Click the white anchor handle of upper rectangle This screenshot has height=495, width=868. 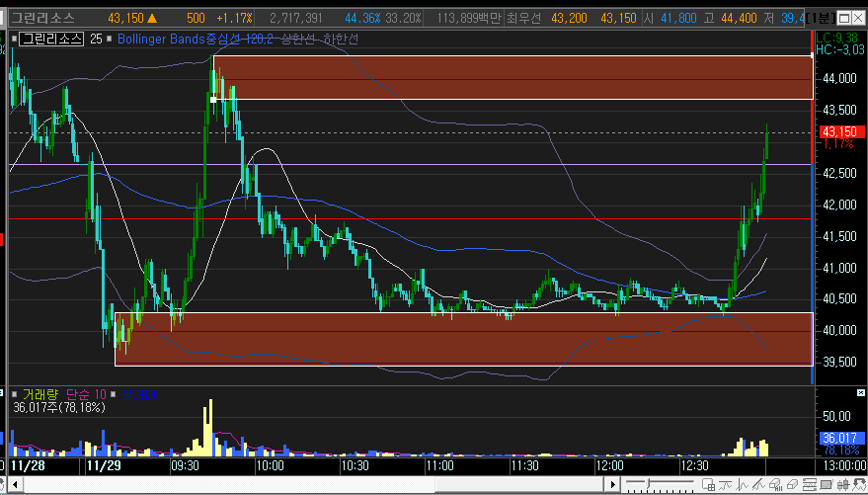pyautogui.click(x=213, y=100)
